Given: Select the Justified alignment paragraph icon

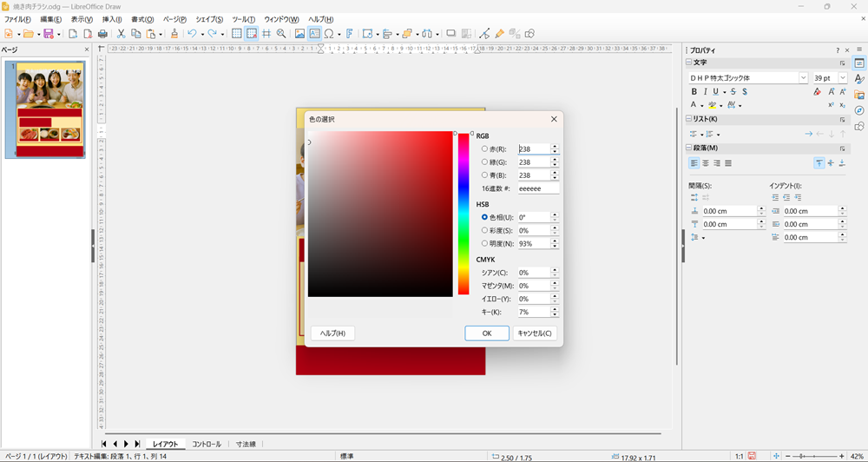Looking at the screenshot, I should point(728,163).
